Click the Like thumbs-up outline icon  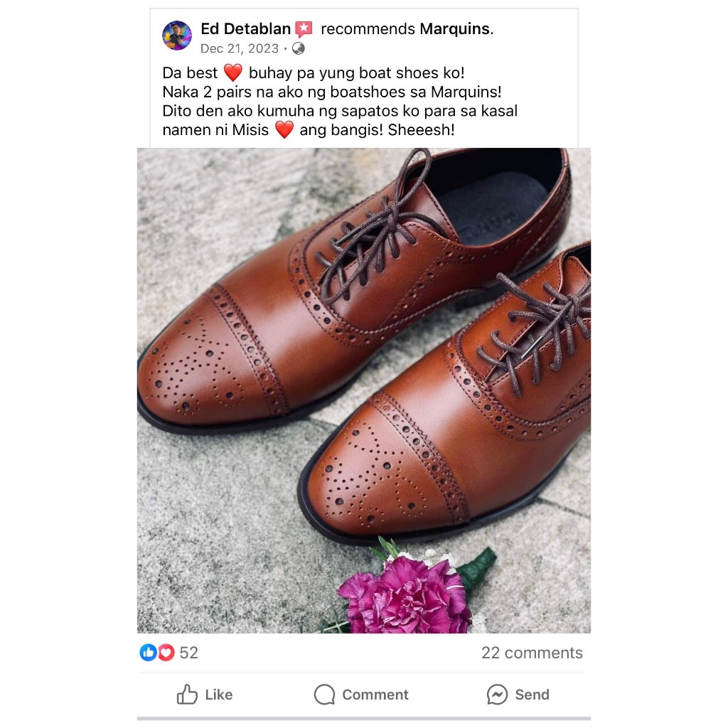(187, 695)
